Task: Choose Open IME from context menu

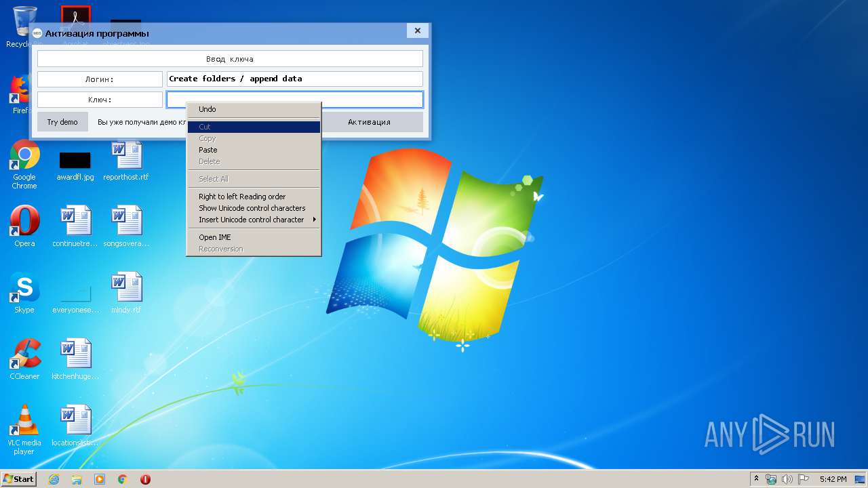Action: click(x=254, y=237)
